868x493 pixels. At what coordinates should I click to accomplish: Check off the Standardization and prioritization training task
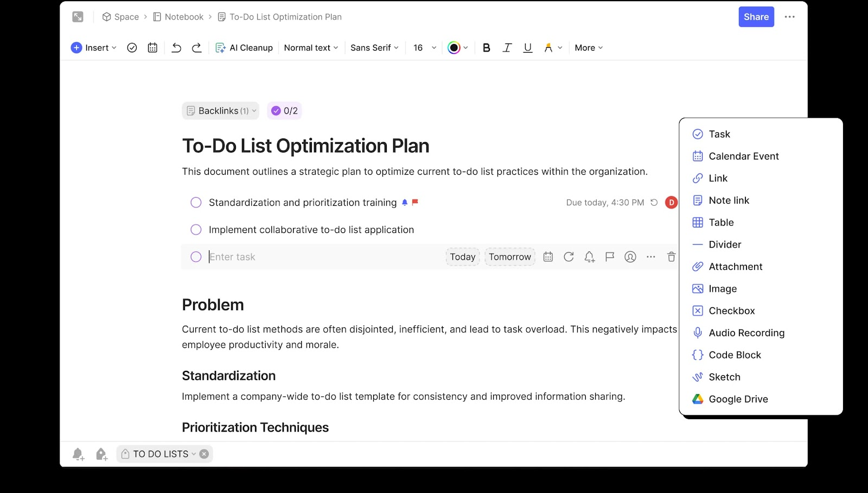coord(195,202)
